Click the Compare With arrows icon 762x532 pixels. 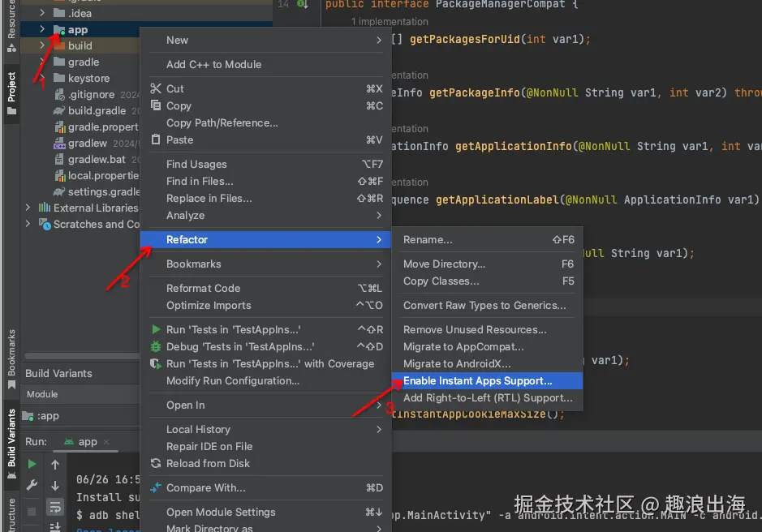[x=156, y=487]
